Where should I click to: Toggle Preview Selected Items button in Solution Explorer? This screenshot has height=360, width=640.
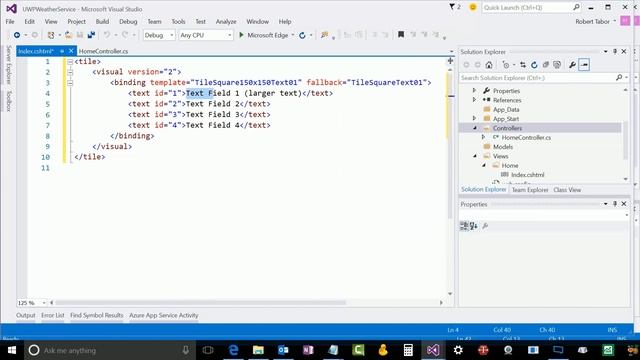click(x=584, y=64)
